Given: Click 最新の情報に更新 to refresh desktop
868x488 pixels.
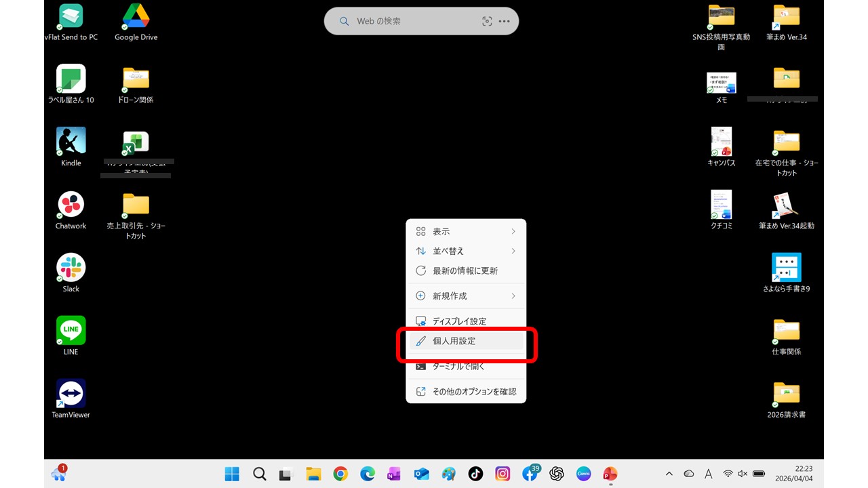Looking at the screenshot, I should (x=465, y=271).
